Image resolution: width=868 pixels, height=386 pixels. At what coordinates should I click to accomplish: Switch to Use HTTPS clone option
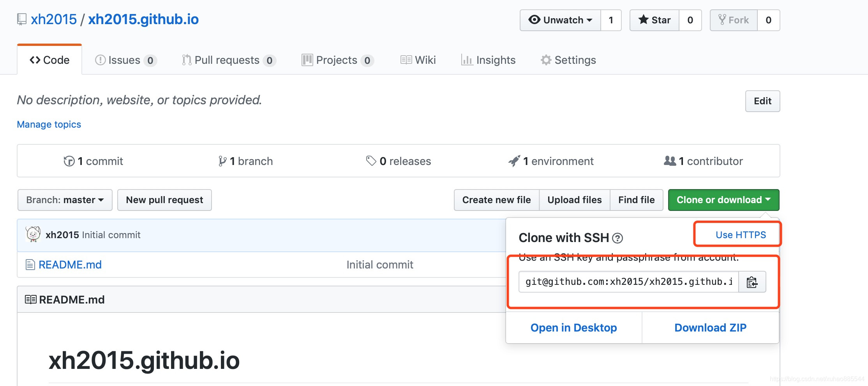[x=741, y=235]
